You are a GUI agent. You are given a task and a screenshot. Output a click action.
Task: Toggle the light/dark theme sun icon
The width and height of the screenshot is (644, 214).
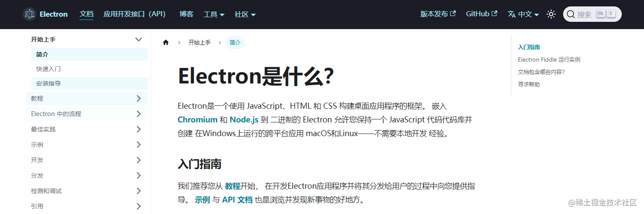click(551, 14)
